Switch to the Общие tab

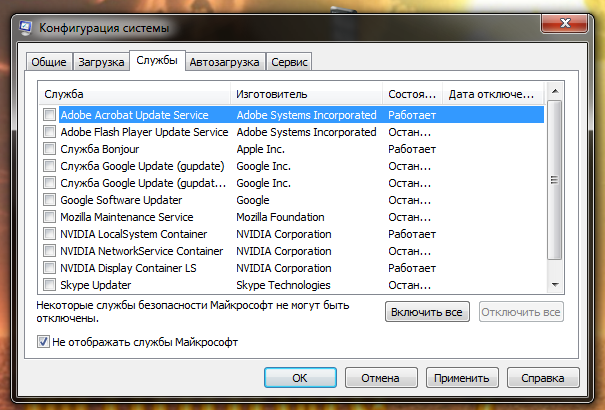click(49, 62)
